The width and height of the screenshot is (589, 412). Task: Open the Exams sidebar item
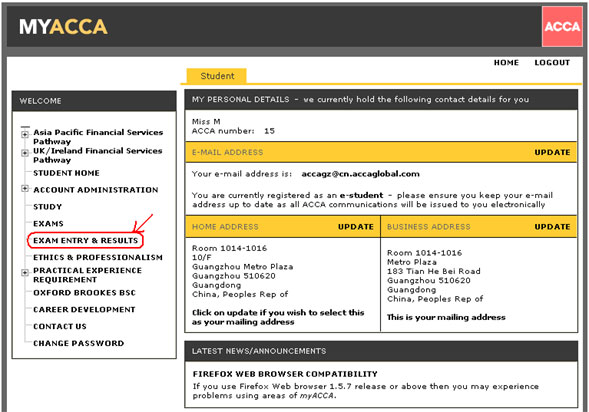[x=48, y=224]
